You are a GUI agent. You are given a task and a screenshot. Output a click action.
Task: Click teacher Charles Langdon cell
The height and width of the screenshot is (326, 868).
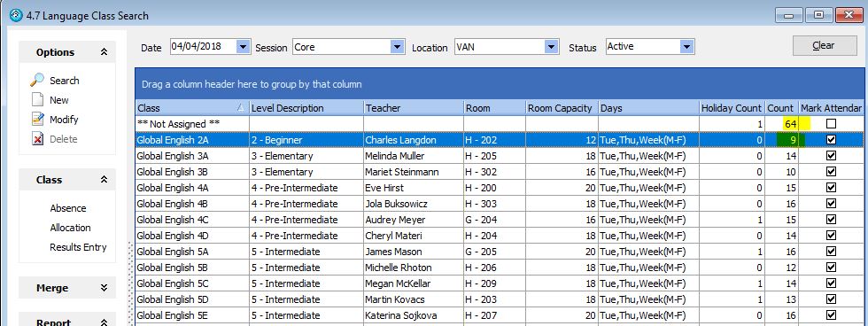[x=413, y=140]
